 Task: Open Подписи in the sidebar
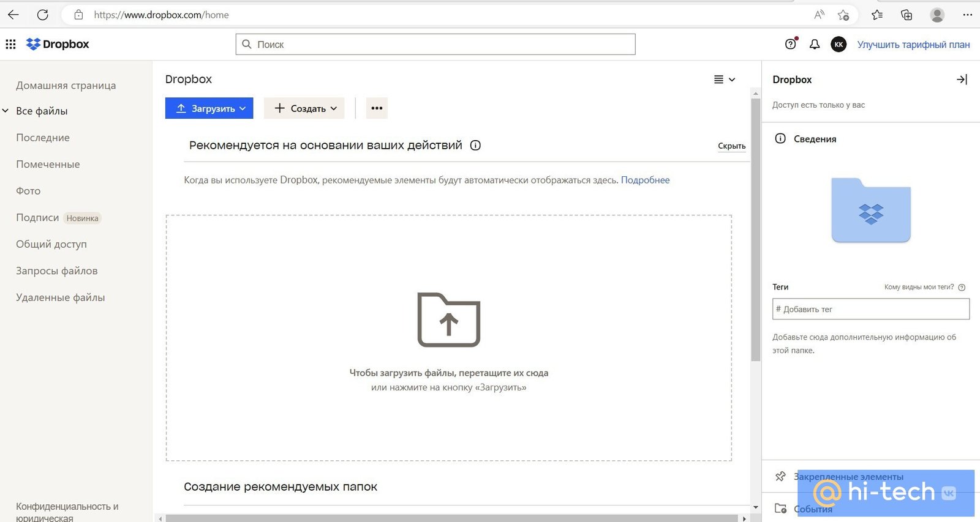pyautogui.click(x=37, y=217)
